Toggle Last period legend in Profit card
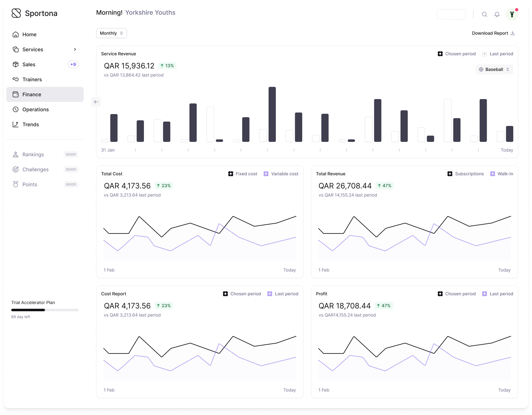The width and height of the screenshot is (532, 415). (498, 294)
